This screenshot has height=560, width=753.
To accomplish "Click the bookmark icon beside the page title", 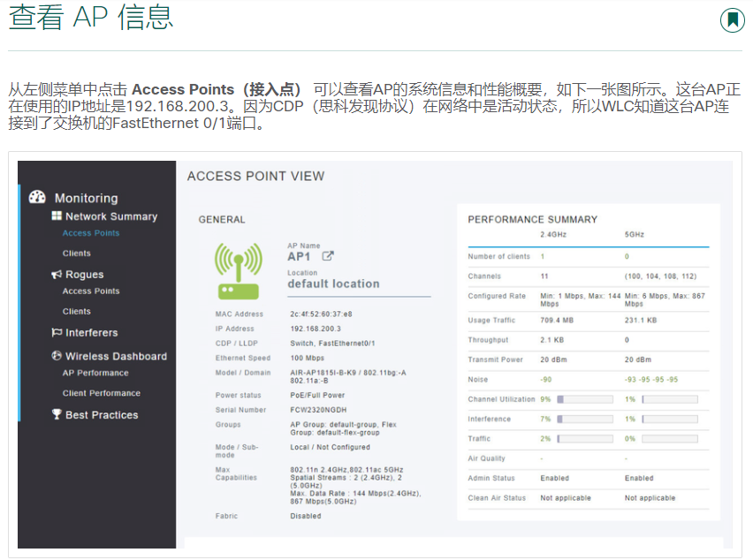I will pos(732,19).
